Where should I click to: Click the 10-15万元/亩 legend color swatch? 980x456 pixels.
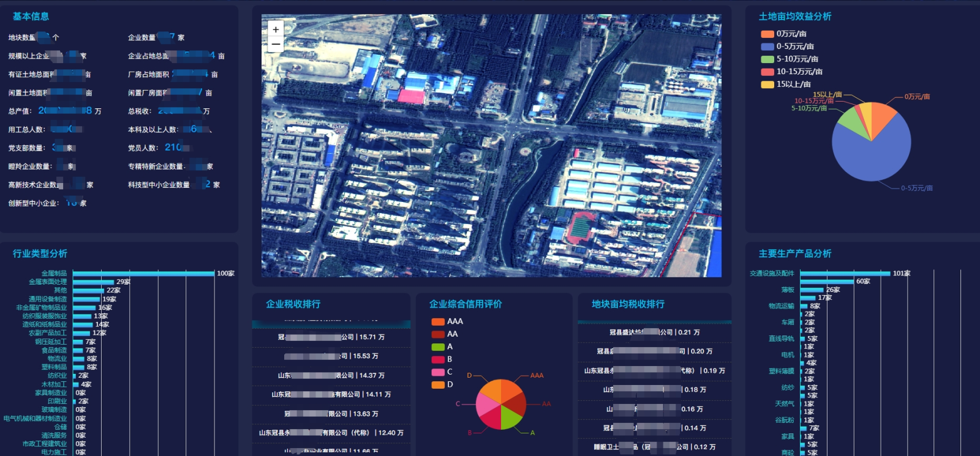coord(767,72)
